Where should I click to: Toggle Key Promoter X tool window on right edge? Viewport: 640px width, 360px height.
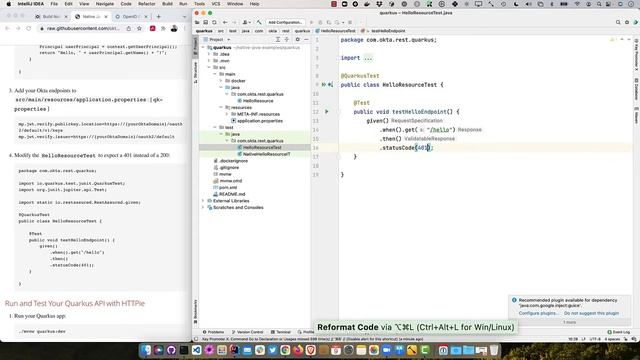click(x=636, y=55)
